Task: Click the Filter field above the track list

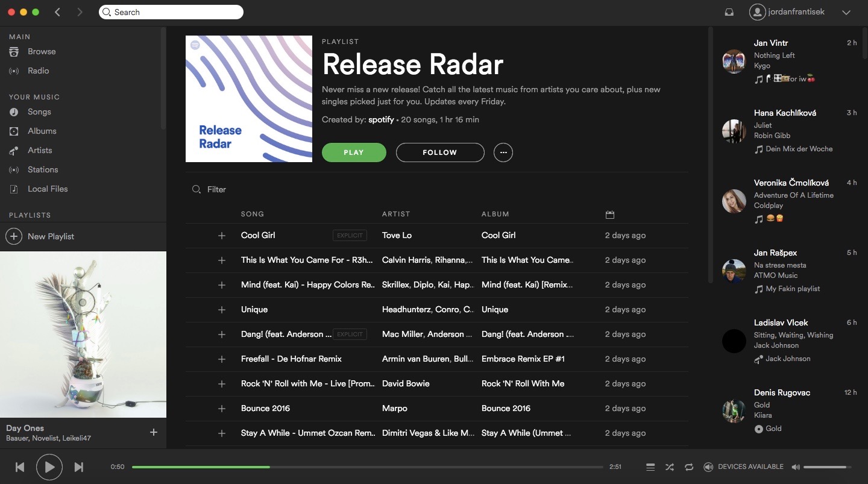Action: 217,189
